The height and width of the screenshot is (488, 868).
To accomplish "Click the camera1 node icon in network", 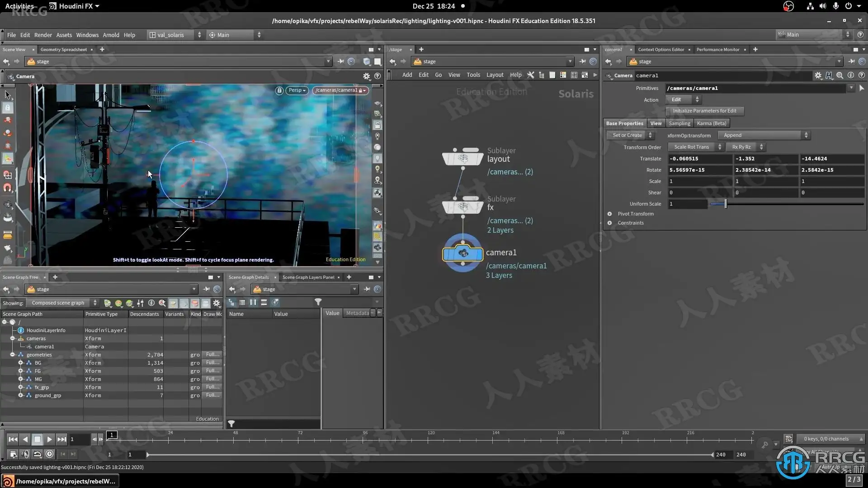I will [462, 253].
